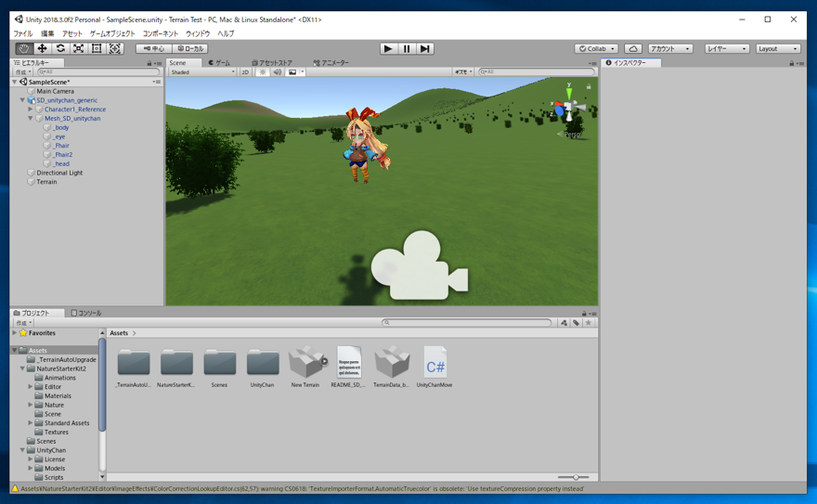Toggle 2D scene view mode
The image size is (817, 504).
[x=245, y=71]
